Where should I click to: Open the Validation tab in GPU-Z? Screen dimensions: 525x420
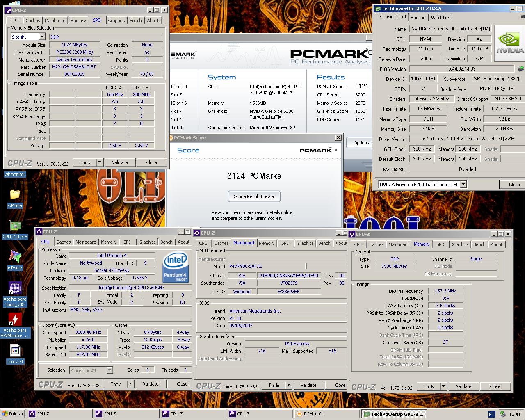pos(441,18)
